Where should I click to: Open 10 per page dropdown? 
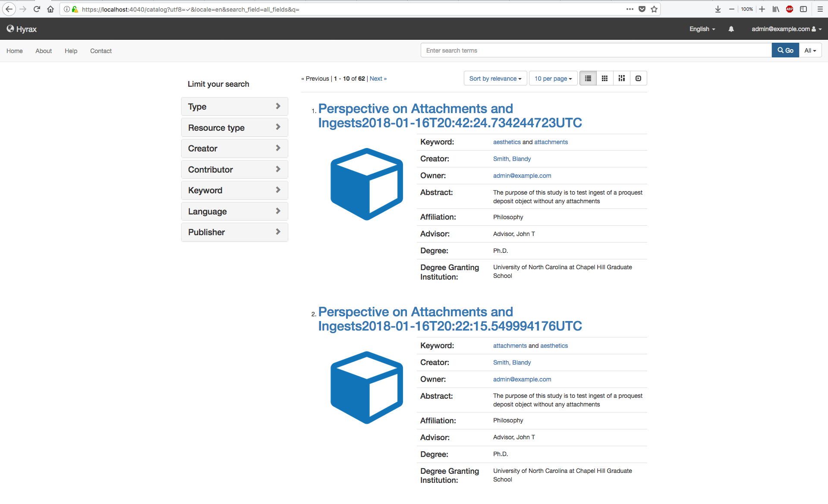coord(553,79)
